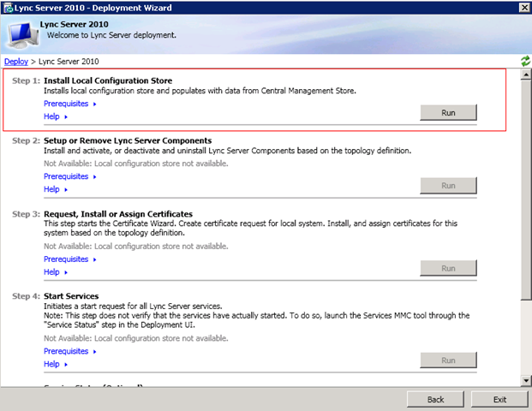Open the Deploy breadcrumb link
The image size is (532, 411).
click(x=16, y=62)
